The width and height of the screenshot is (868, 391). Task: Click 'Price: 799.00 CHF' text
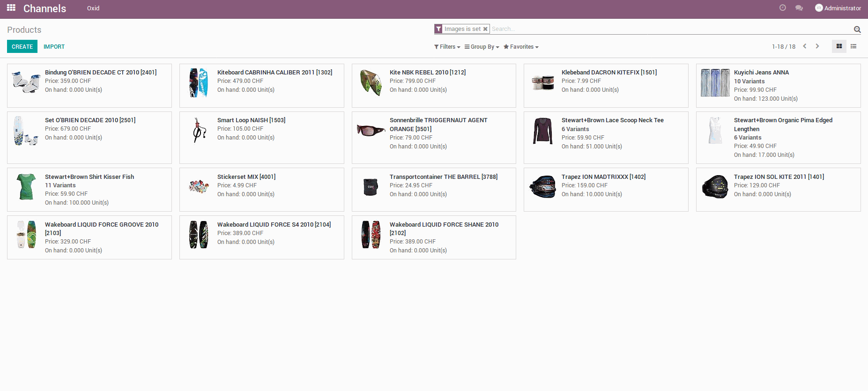413,81
